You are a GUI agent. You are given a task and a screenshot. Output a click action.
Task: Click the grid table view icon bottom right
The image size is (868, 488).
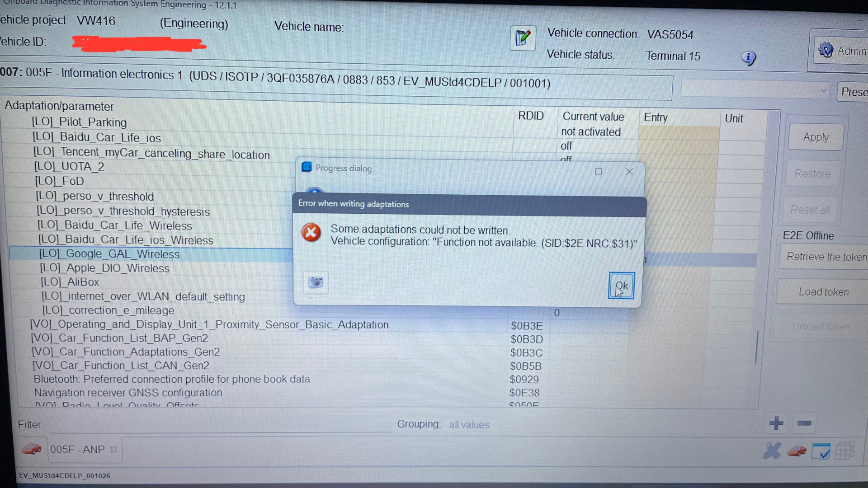coord(844,451)
